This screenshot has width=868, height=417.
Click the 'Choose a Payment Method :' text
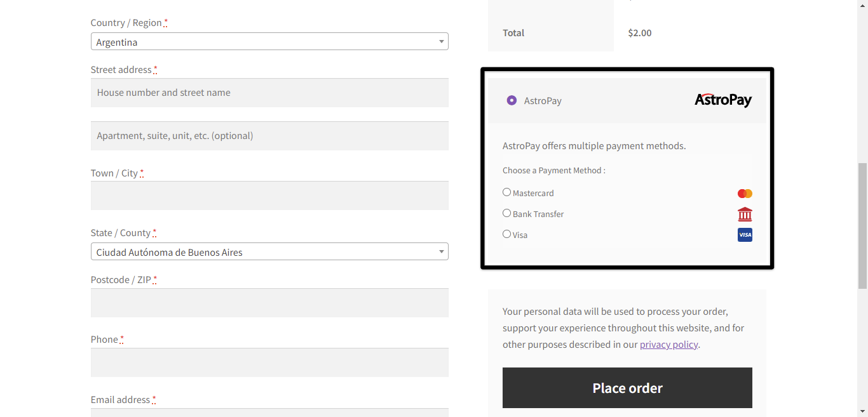553,170
